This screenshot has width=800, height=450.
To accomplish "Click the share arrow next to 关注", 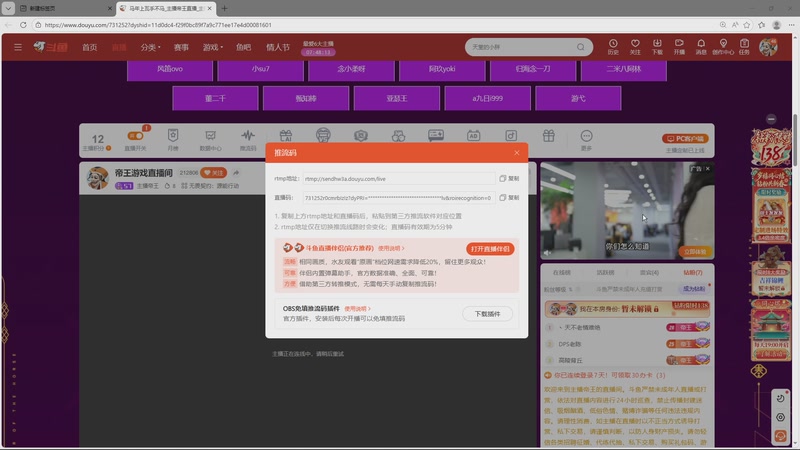I will coord(236,173).
